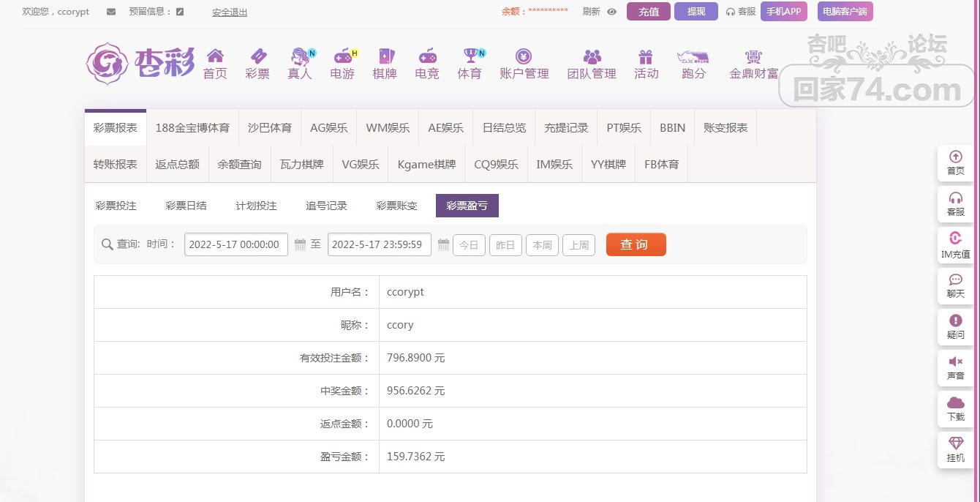The height and width of the screenshot is (502, 980).
Task: Open the chat (聊天) sidebar icon
Action: [955, 280]
